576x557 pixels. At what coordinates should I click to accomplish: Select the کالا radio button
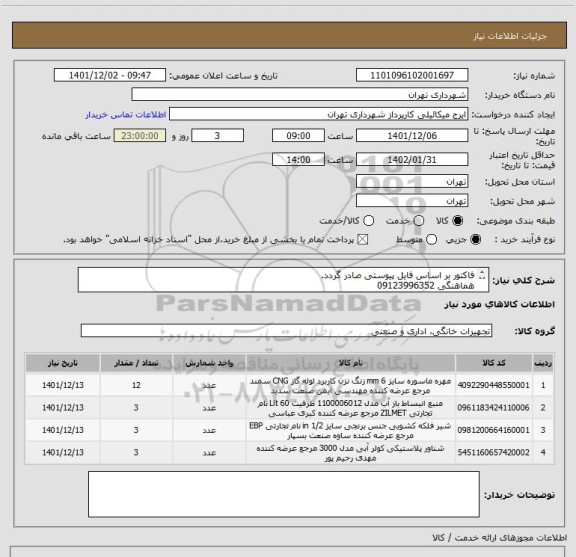458,221
